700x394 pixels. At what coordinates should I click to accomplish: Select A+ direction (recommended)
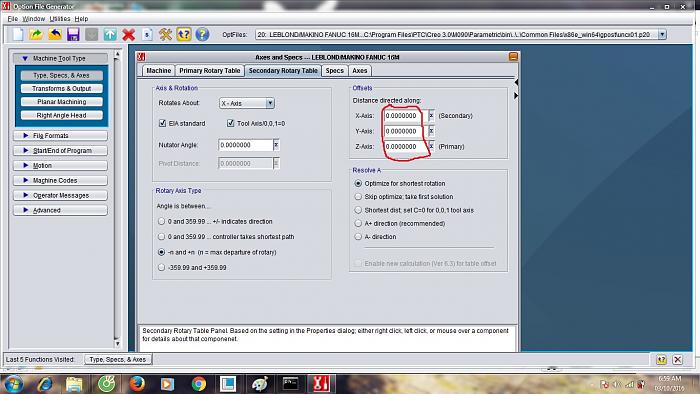[358, 223]
